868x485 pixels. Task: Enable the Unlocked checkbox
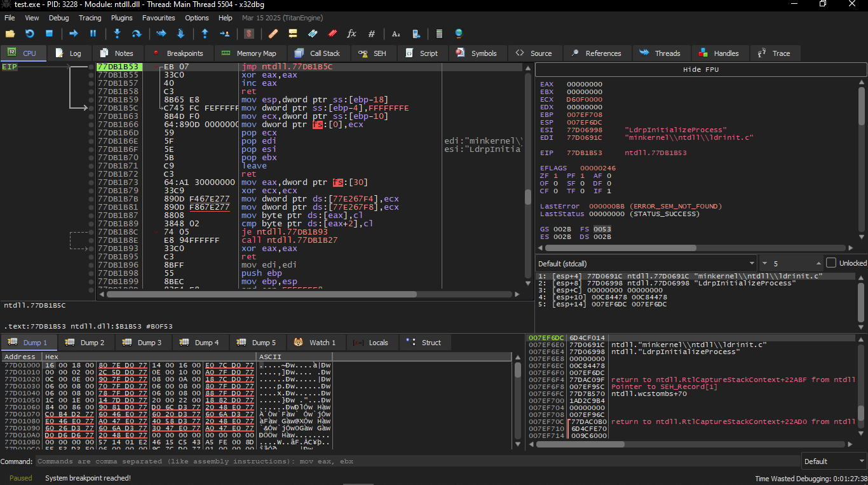click(x=831, y=263)
